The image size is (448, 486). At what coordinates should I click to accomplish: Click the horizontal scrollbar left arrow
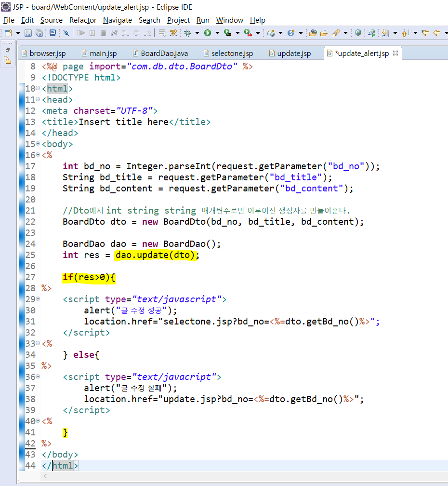[45, 476]
